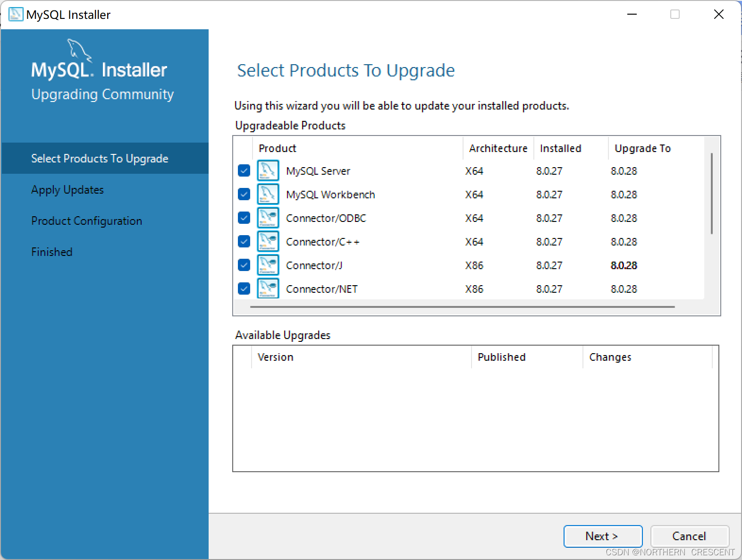Select the Connector/NET row name
Image resolution: width=742 pixels, height=560 pixels.
click(x=322, y=289)
